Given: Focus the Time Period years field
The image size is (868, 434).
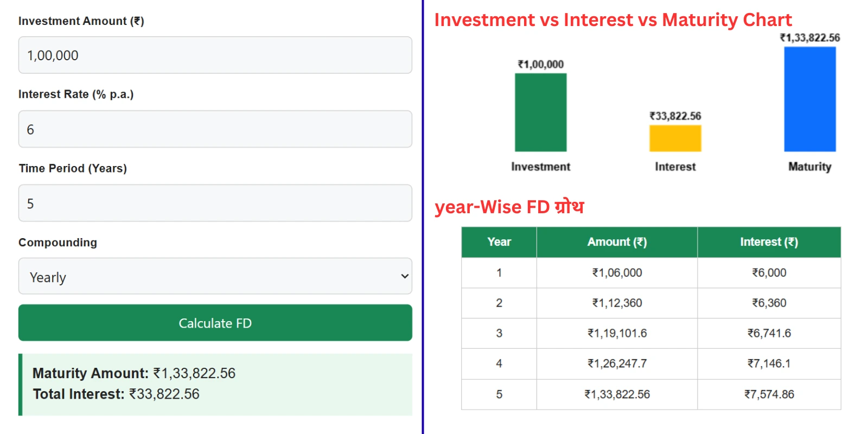Looking at the screenshot, I should (x=215, y=203).
